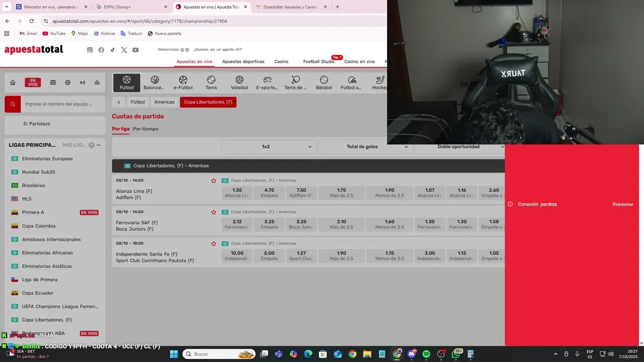
Task: Click the A-Z sorting icon
Action: pyautogui.click(x=83, y=82)
